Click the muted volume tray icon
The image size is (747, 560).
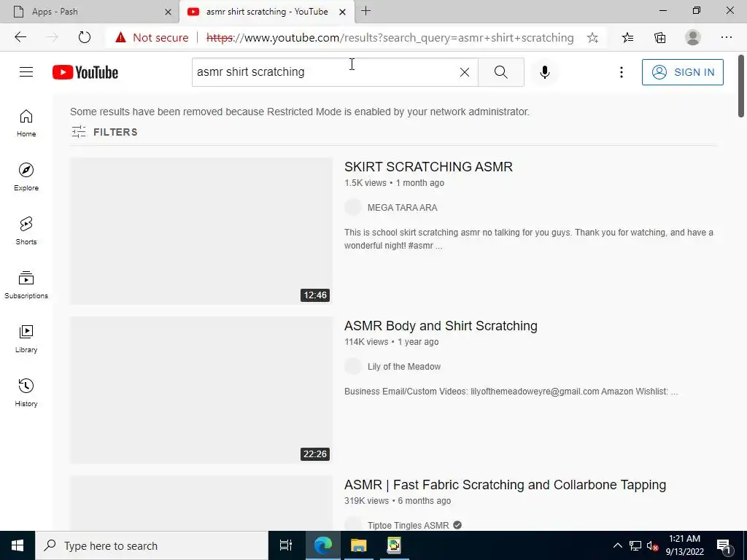coord(652,545)
